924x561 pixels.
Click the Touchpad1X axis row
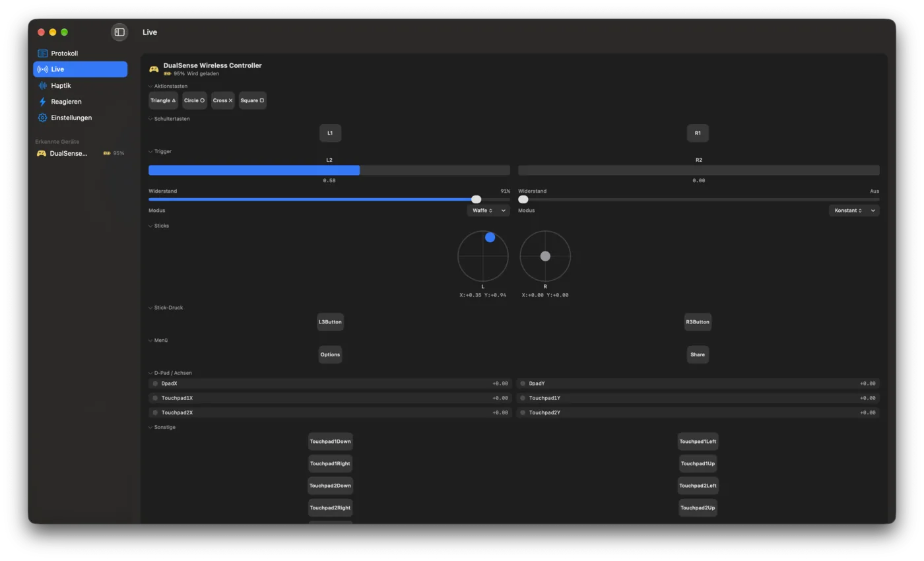point(330,398)
